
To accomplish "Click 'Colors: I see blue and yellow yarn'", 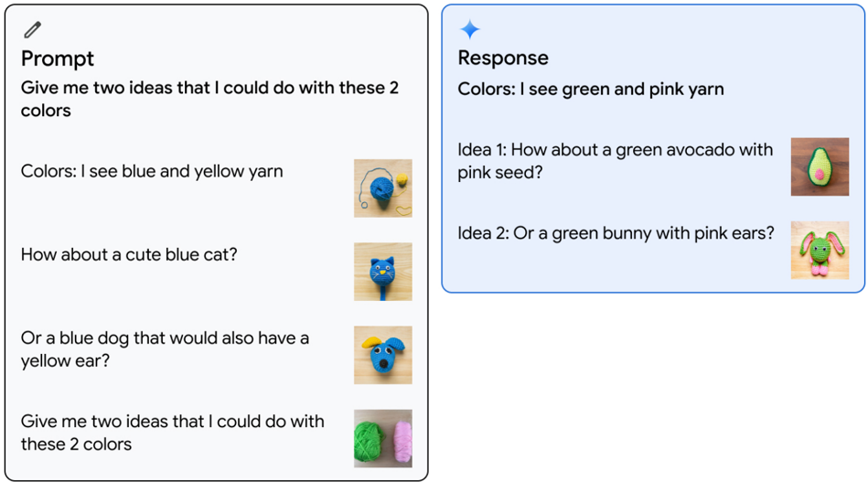I will point(152,171).
